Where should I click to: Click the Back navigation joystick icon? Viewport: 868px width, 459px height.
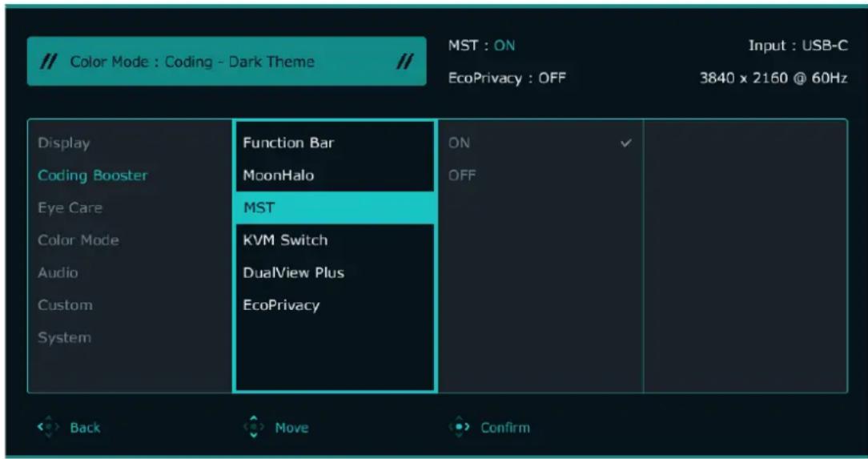(46, 428)
